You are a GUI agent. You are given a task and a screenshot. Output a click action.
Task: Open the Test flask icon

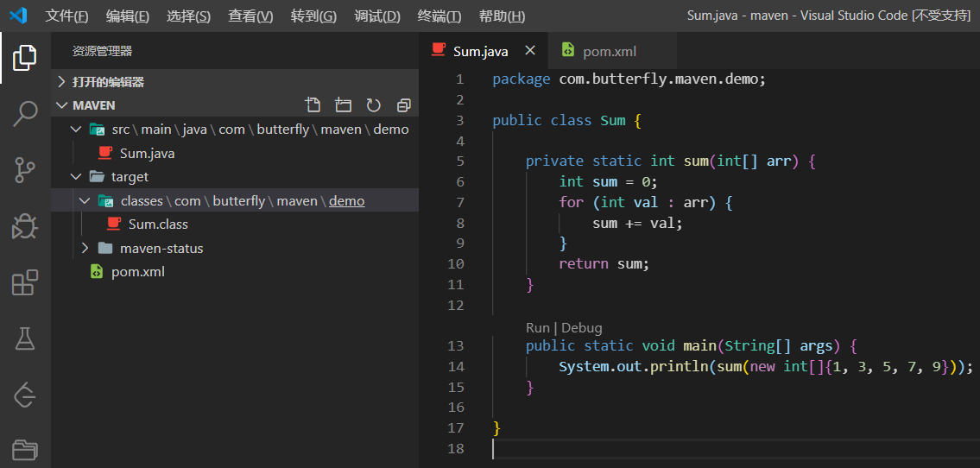click(25, 338)
